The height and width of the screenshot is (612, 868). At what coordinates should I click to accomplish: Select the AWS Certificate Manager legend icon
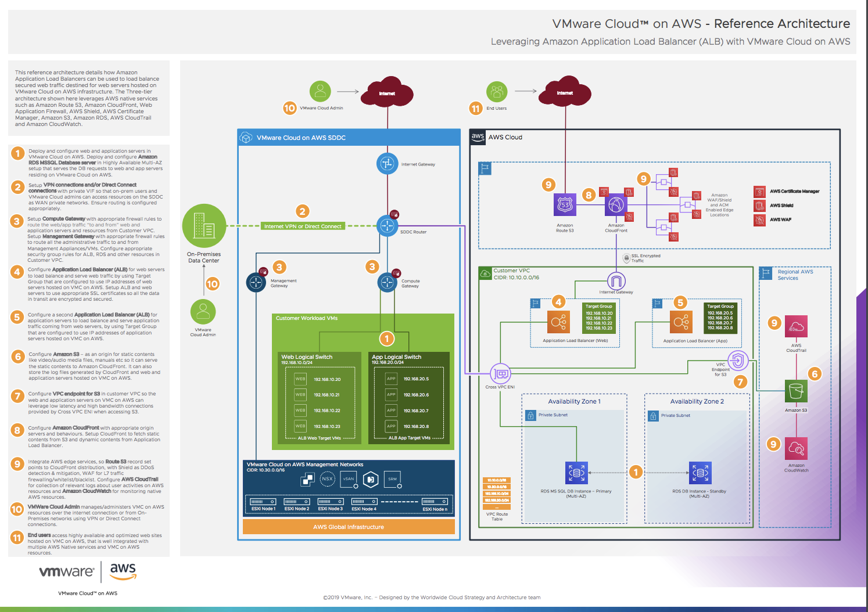pos(759,192)
